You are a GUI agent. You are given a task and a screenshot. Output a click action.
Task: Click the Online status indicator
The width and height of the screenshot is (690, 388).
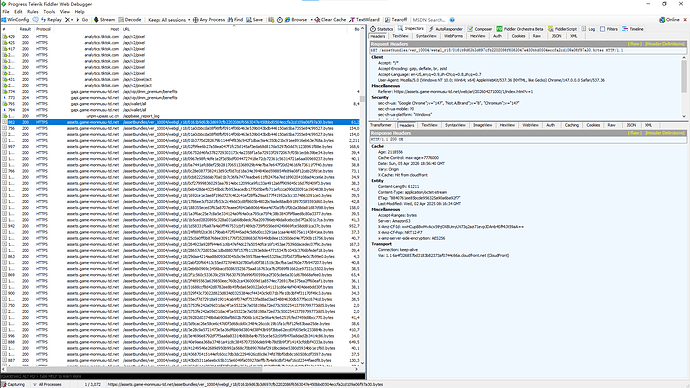click(669, 20)
